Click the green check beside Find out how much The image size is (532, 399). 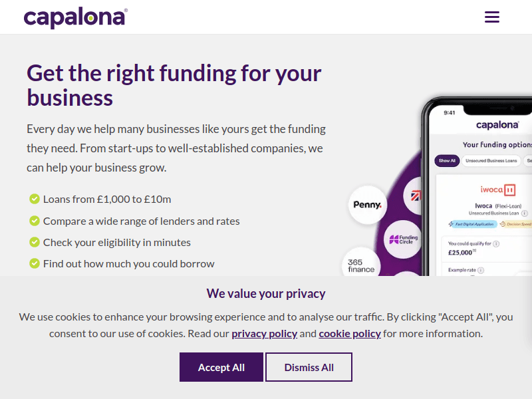coord(35,263)
